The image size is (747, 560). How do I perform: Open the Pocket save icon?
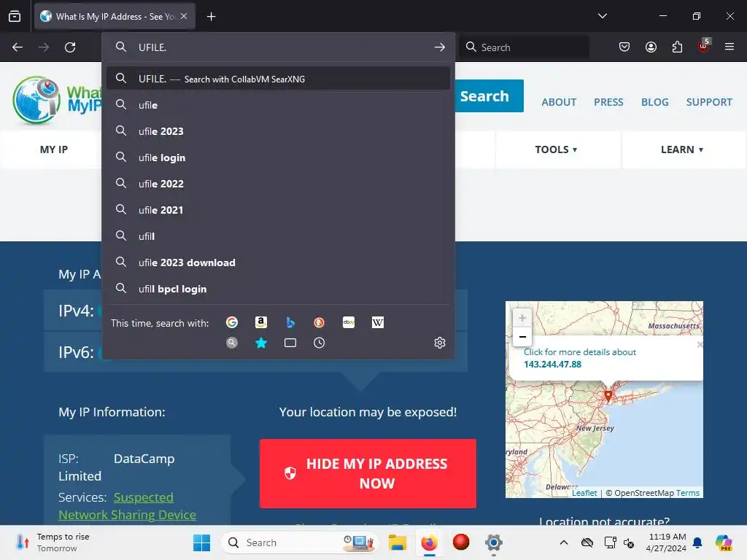[x=624, y=47]
